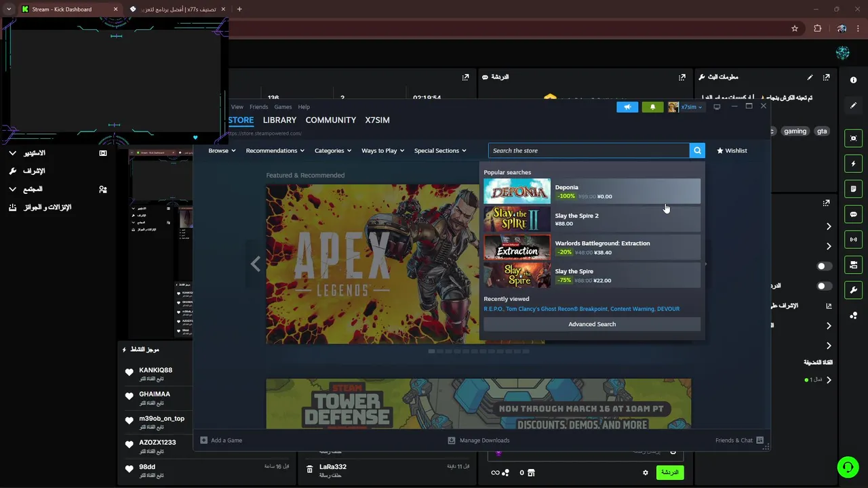
Task: Open a new browser tab
Action: coord(239,9)
